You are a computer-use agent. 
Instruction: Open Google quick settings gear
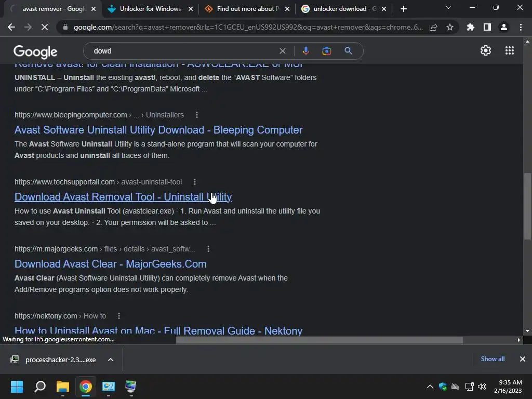(486, 50)
